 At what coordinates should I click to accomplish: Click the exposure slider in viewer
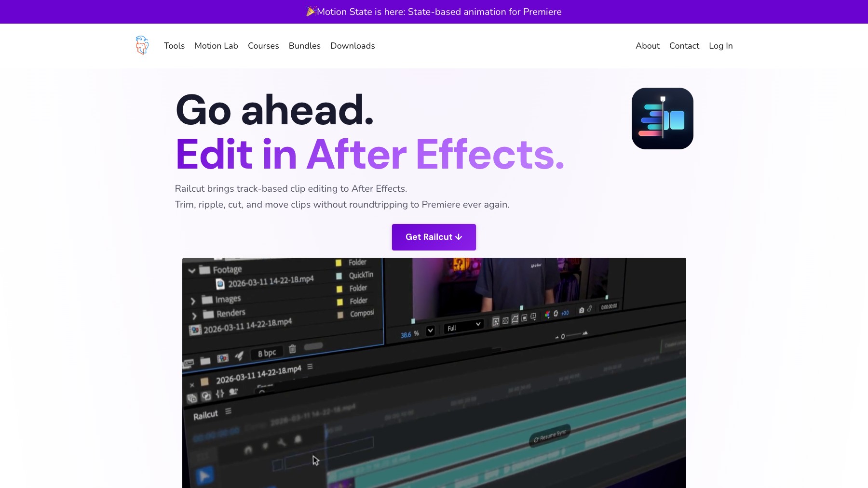coord(572,335)
